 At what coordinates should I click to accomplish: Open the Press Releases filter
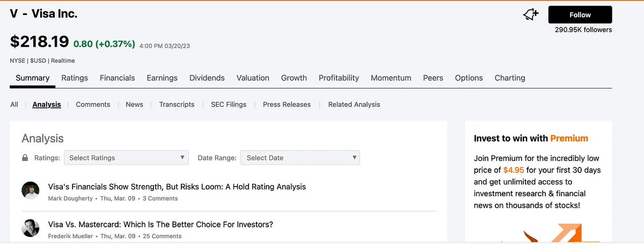click(x=287, y=105)
